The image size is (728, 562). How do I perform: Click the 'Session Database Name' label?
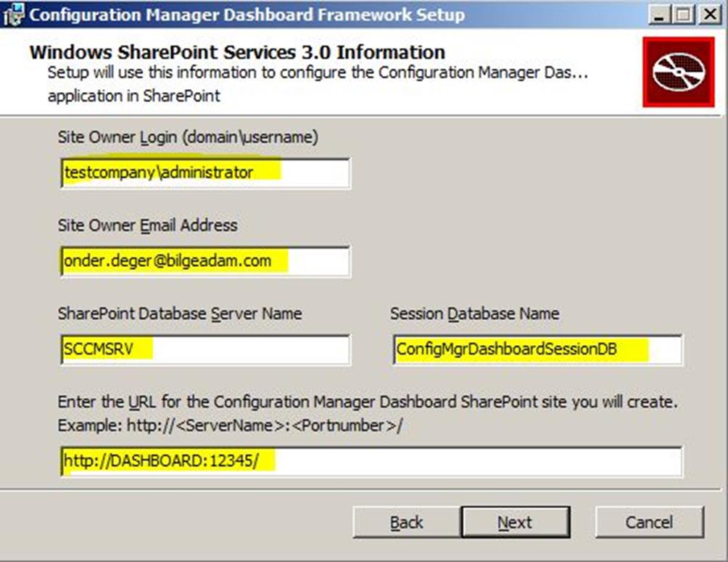[474, 313]
